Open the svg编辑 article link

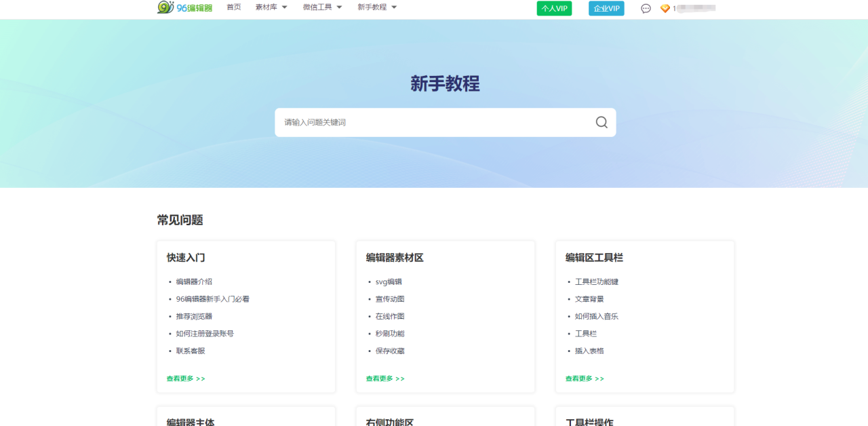click(389, 282)
